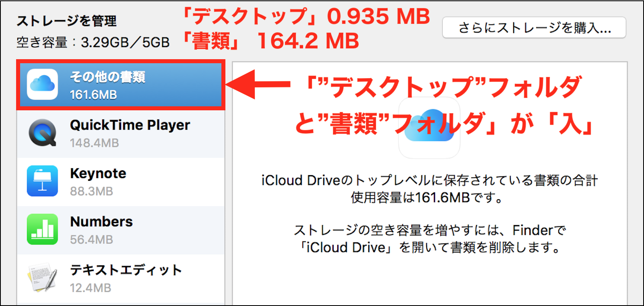Click the さらにストレージを購入 button

click(534, 27)
